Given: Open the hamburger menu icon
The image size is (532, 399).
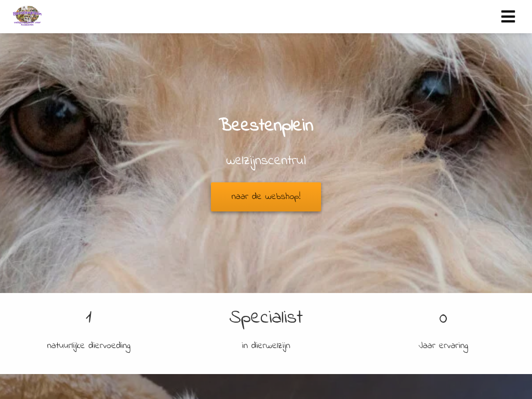Looking at the screenshot, I should (508, 16).
